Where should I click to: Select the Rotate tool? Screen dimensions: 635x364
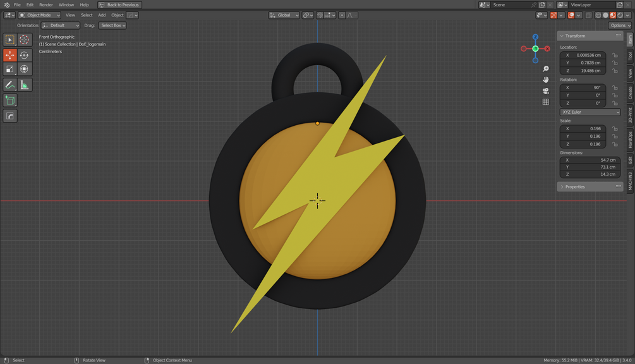[x=24, y=55]
